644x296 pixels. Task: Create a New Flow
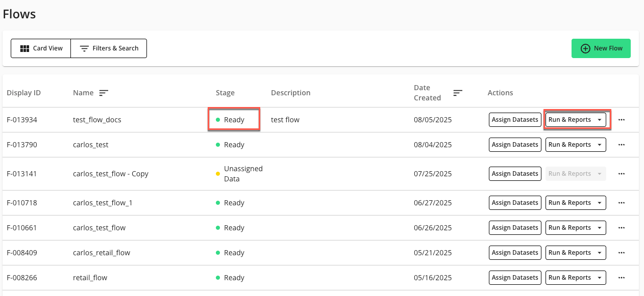click(x=601, y=48)
